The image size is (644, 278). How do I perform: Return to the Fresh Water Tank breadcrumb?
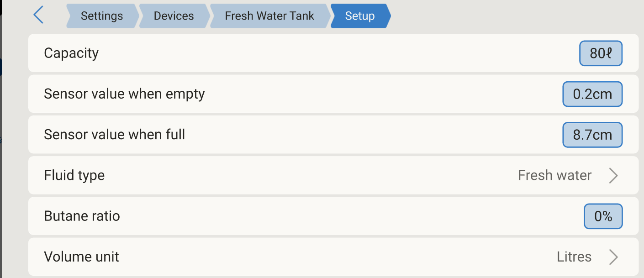pyautogui.click(x=269, y=16)
